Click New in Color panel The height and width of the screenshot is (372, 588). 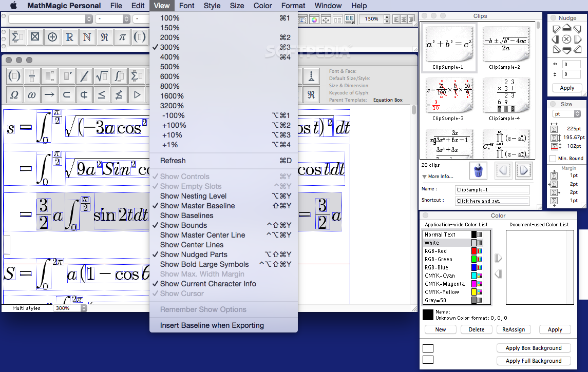(x=440, y=329)
